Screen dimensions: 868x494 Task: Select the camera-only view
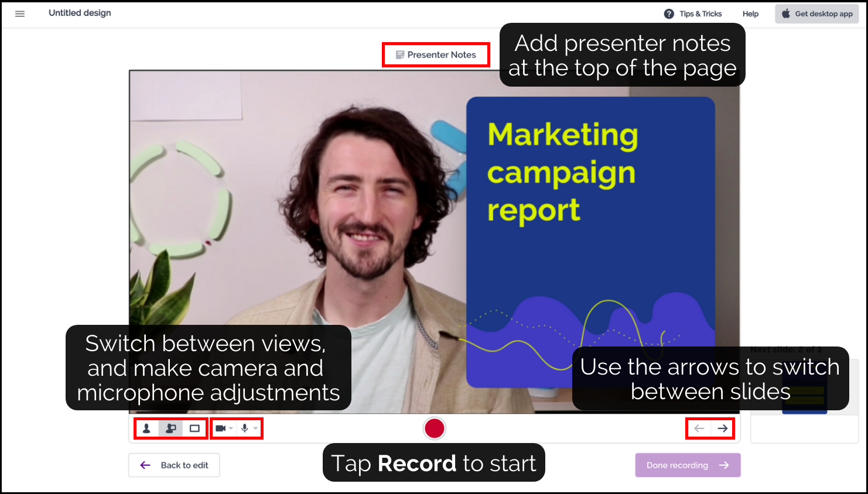[146, 428]
